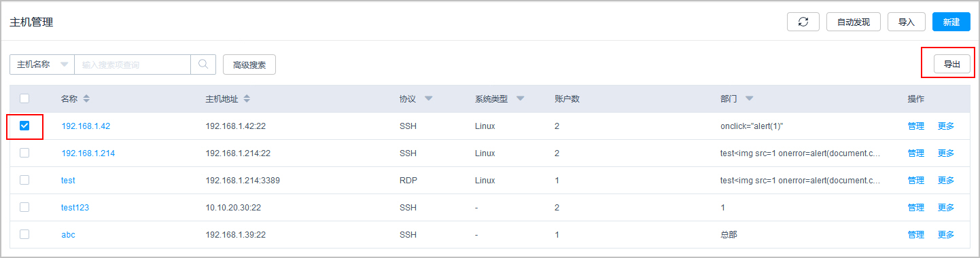The height and width of the screenshot is (258, 980).
Task: Open the host link named test
Action: coord(68,181)
